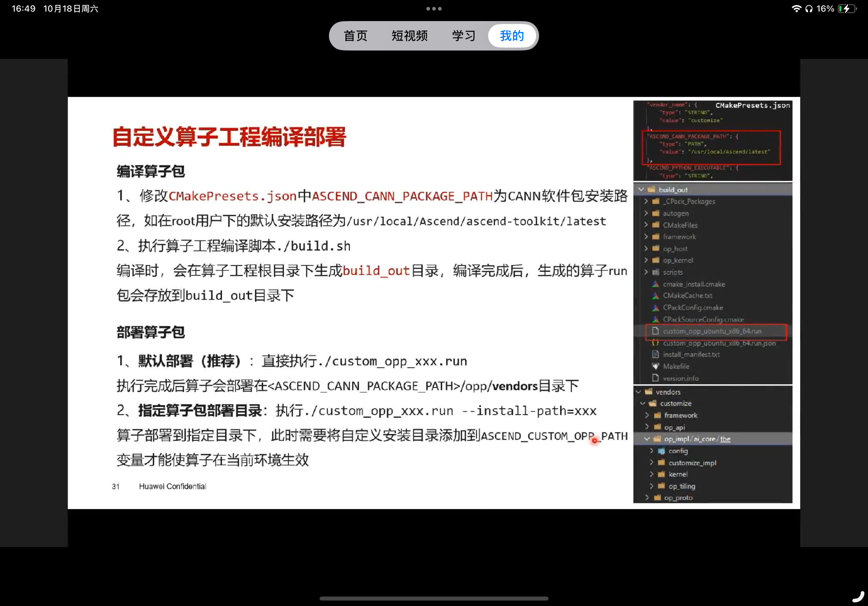Collapse the vendors folder
868x606 pixels.
[x=639, y=392]
